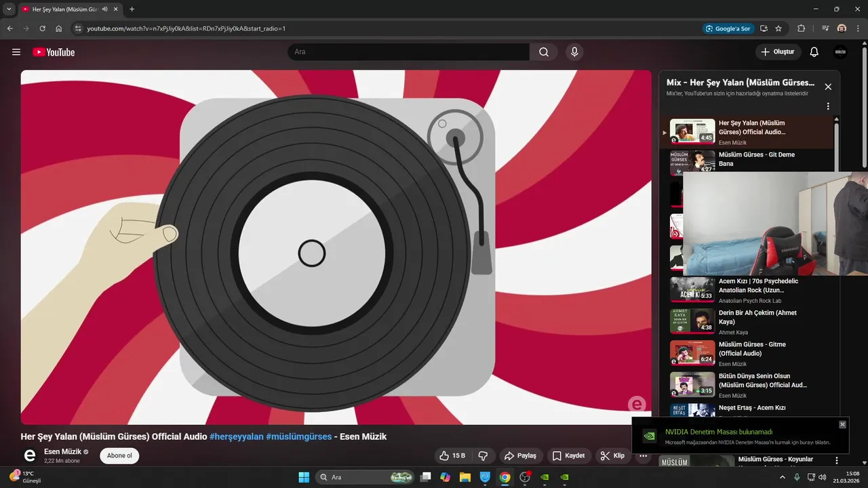Click the Oluştur create button
This screenshot has width=868, height=488.
778,52
